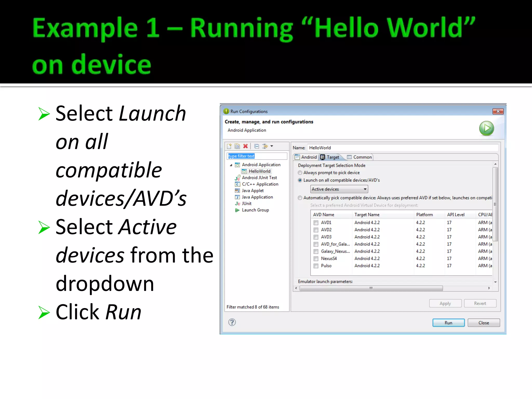Select Automatically pick compatible device option

[x=300, y=198]
